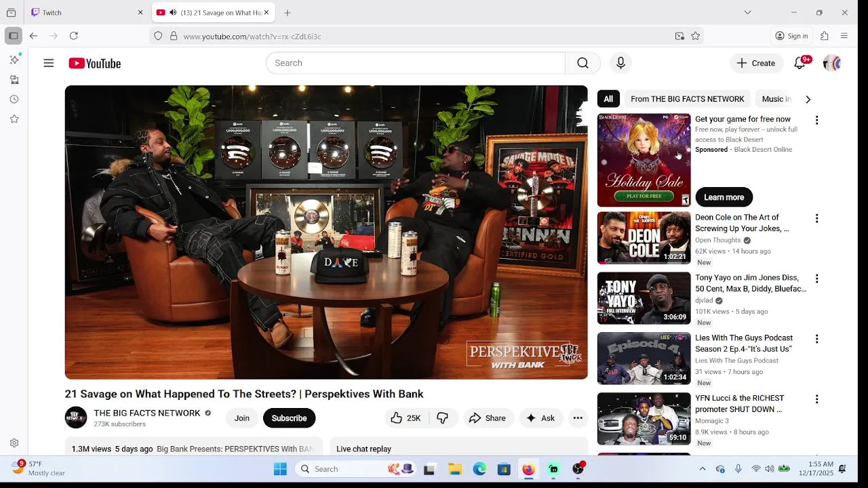
Task: Open the Firefox View icon
Action: coord(11,12)
